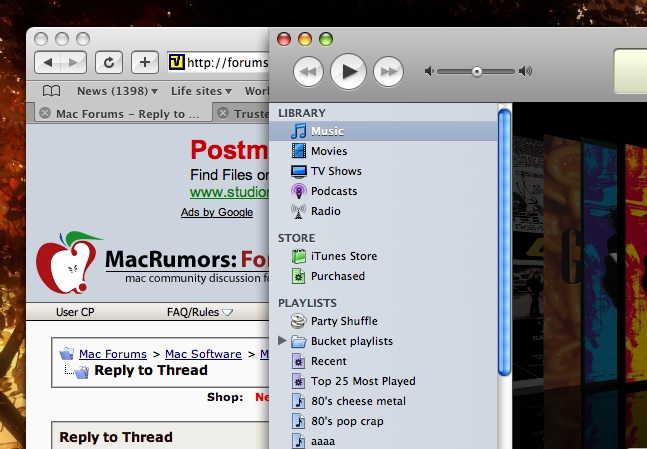Open the Recent smart playlist
647x449 pixels.
point(383,361)
